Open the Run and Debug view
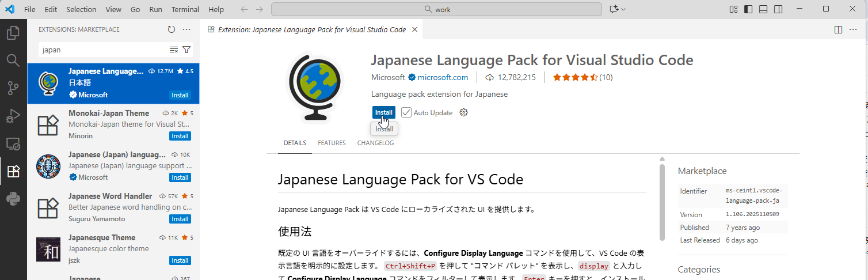This screenshot has width=868, height=280. (x=13, y=116)
